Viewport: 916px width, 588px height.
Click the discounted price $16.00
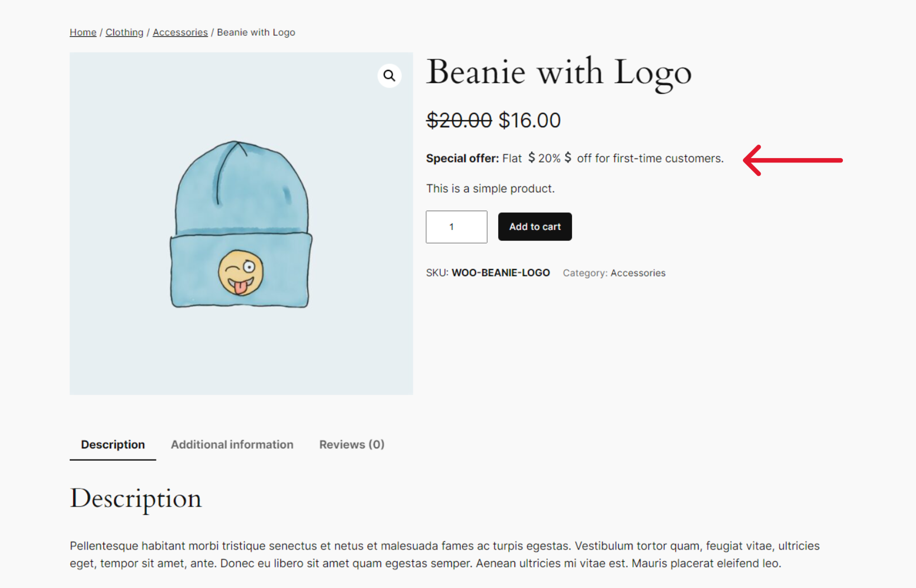pyautogui.click(x=529, y=119)
